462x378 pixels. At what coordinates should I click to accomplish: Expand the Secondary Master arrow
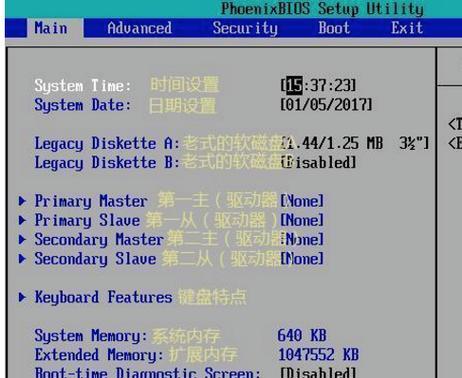[22, 239]
